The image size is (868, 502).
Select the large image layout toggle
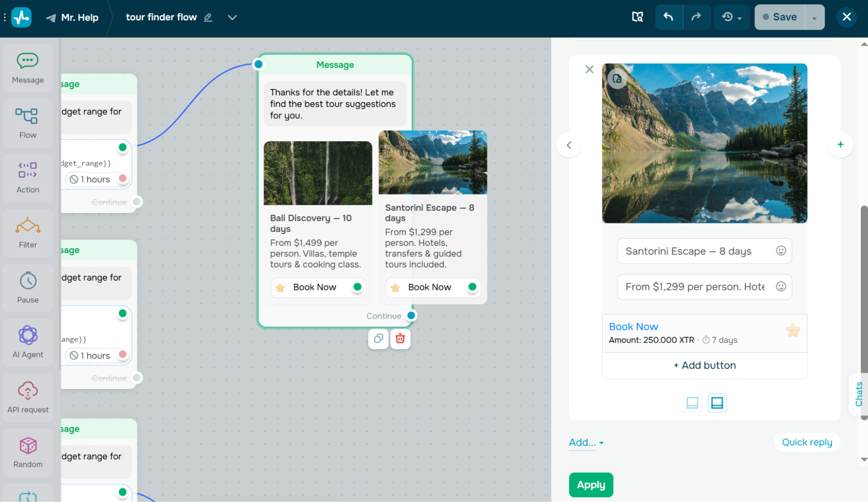click(x=717, y=403)
